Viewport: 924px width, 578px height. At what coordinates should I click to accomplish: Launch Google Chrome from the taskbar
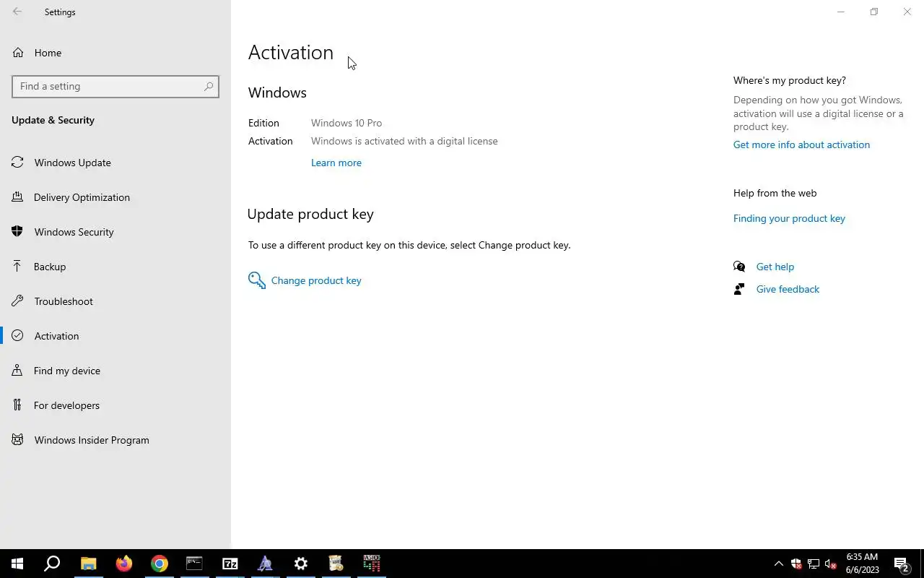click(x=160, y=564)
